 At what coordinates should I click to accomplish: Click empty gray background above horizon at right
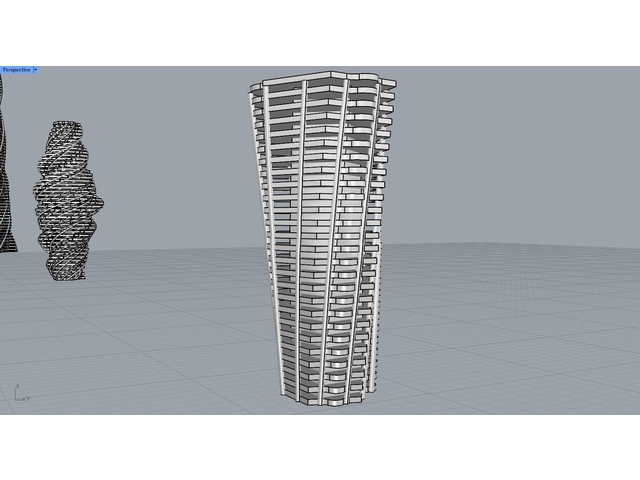520,150
